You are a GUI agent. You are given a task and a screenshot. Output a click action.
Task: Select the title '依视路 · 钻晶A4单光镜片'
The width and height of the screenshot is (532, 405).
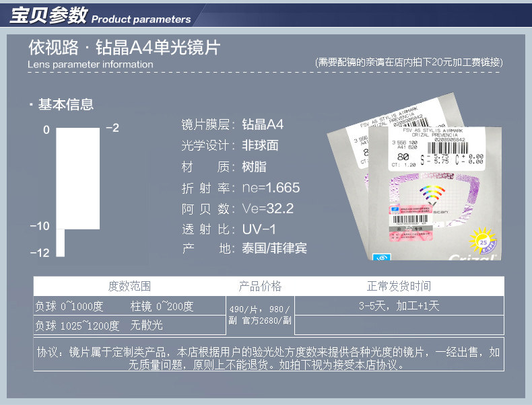pos(125,47)
